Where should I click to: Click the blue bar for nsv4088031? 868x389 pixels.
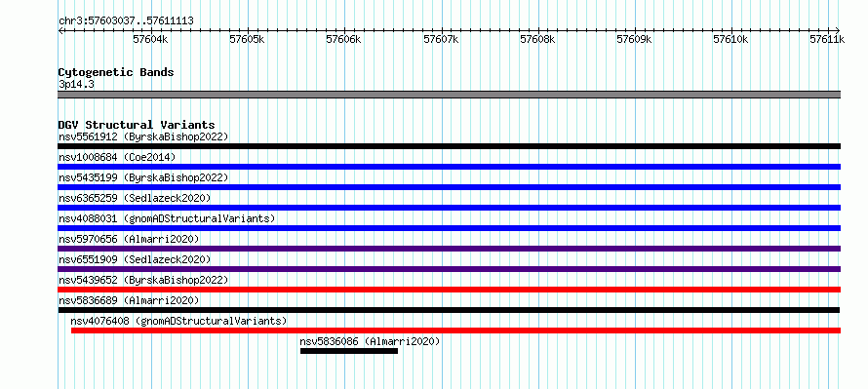coord(449,228)
